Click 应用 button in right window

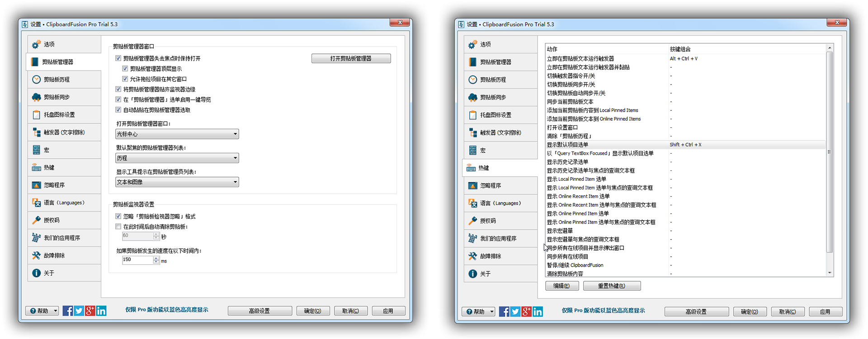click(826, 312)
